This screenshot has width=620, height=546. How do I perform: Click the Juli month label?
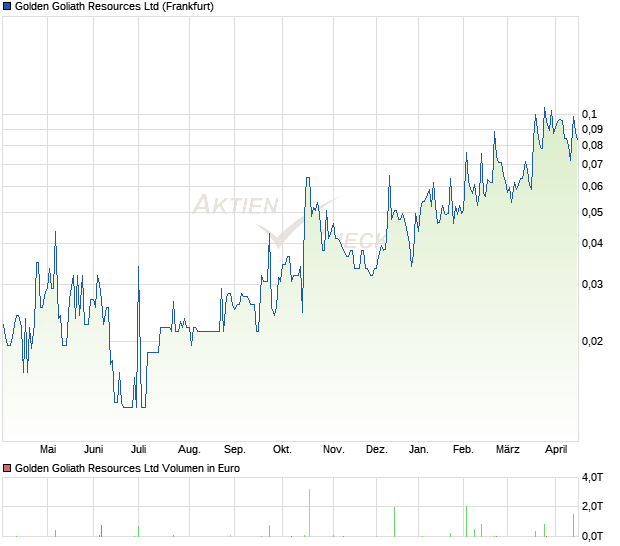139,450
